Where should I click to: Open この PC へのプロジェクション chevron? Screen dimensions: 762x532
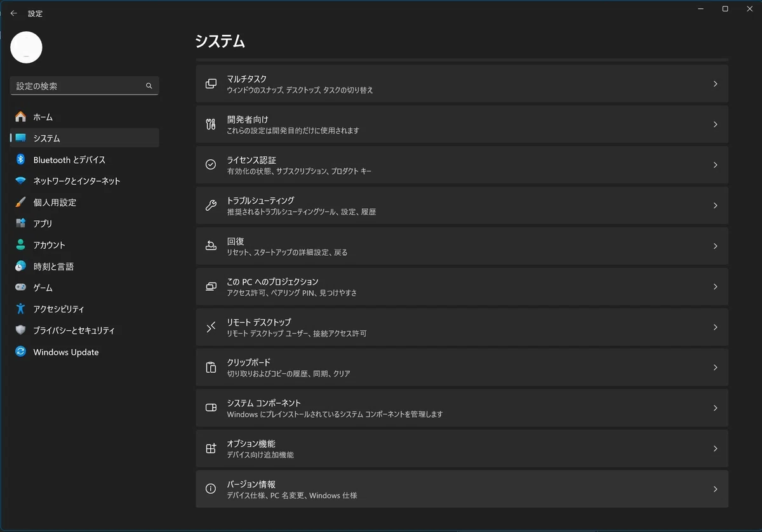pyautogui.click(x=715, y=286)
